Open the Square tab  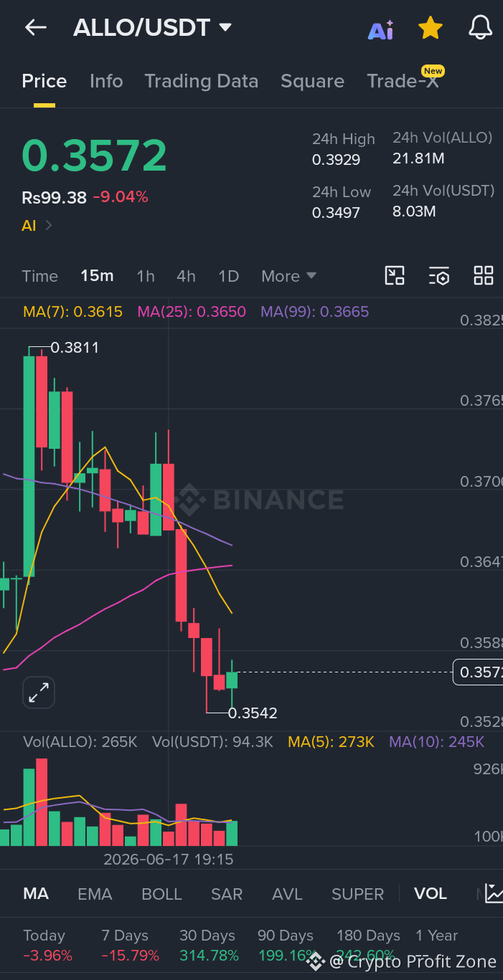tap(312, 81)
